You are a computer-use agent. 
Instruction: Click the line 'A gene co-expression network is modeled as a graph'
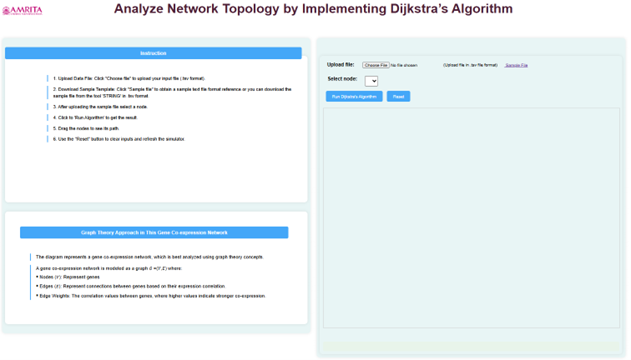click(x=109, y=268)
